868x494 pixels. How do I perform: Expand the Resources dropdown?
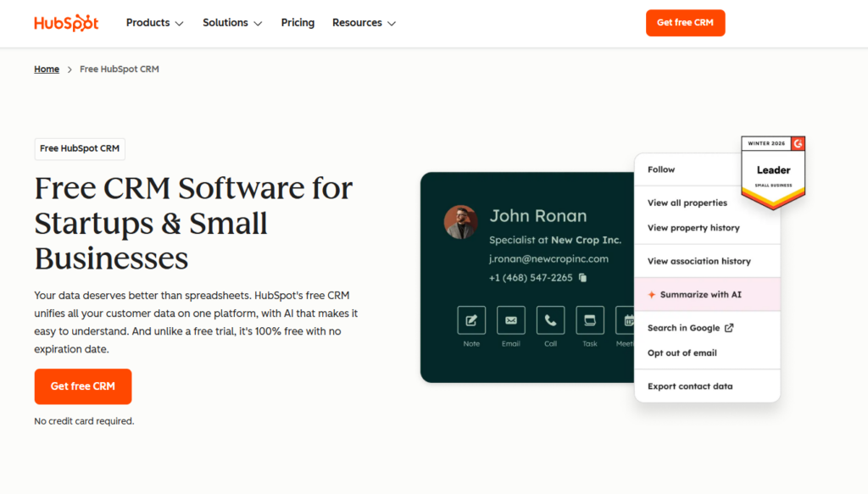pyautogui.click(x=364, y=23)
